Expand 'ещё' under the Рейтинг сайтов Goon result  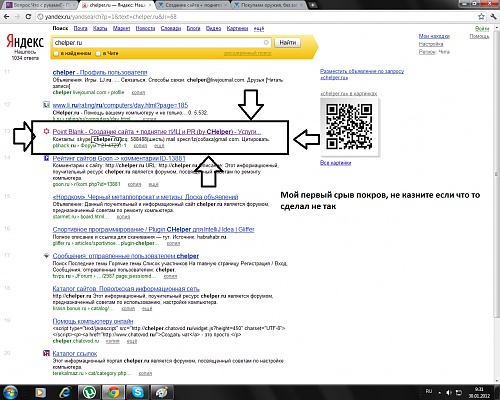153,184
